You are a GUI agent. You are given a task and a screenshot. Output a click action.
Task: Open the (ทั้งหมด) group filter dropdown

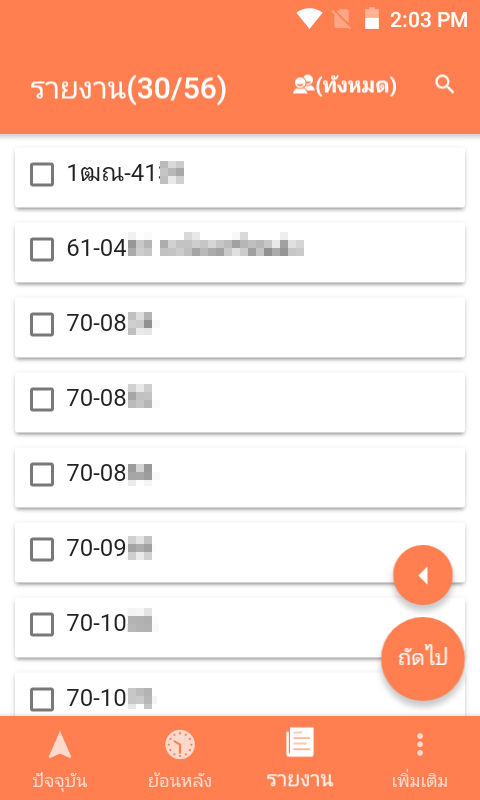[356, 86]
